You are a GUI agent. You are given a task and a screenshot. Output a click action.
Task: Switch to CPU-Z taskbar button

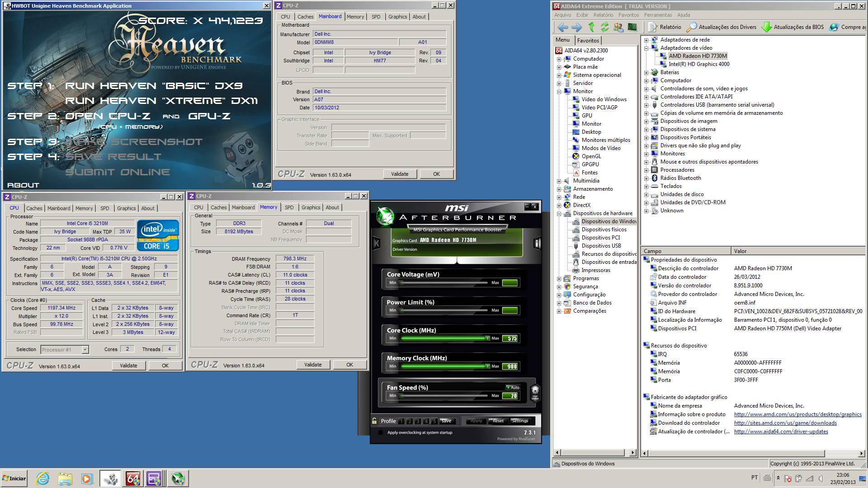point(154,479)
